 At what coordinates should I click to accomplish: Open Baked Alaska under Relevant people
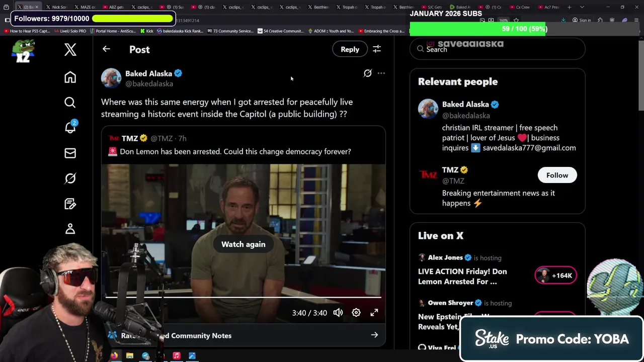pyautogui.click(x=465, y=104)
